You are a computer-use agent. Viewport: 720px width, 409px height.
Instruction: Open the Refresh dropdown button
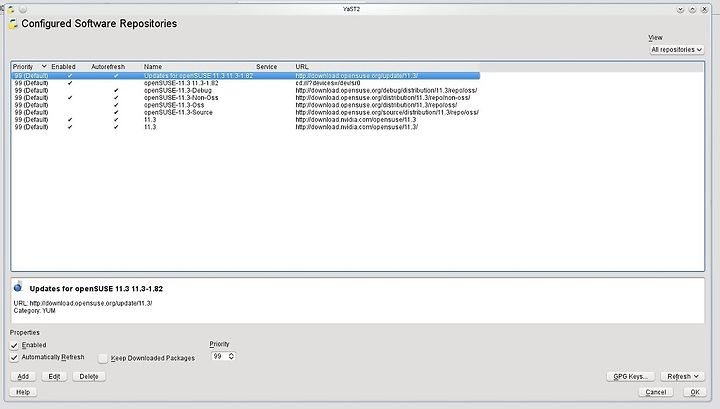tap(682, 376)
